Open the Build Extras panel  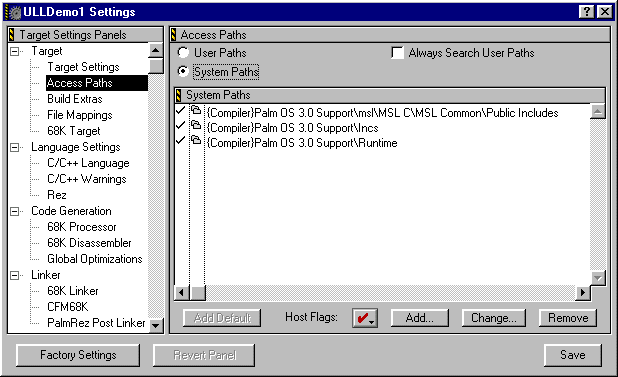pos(75,99)
